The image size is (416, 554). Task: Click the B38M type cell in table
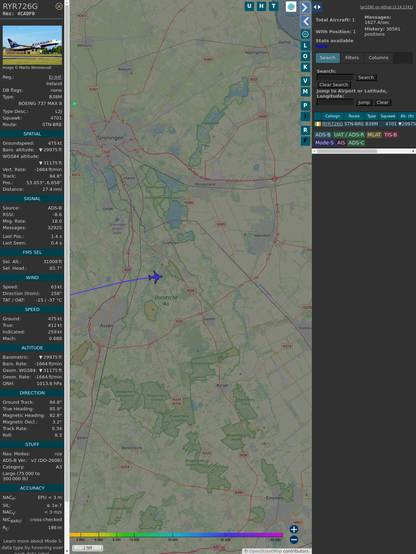[x=371, y=124]
